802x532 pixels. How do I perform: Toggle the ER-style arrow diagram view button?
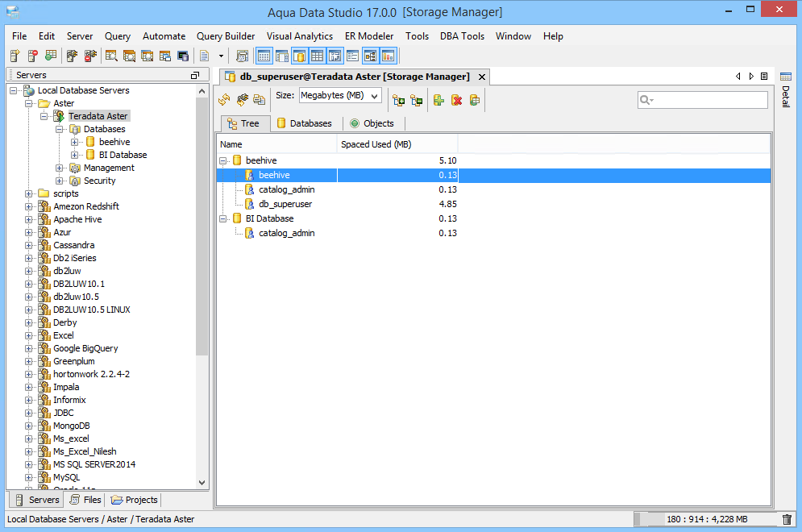coord(335,56)
